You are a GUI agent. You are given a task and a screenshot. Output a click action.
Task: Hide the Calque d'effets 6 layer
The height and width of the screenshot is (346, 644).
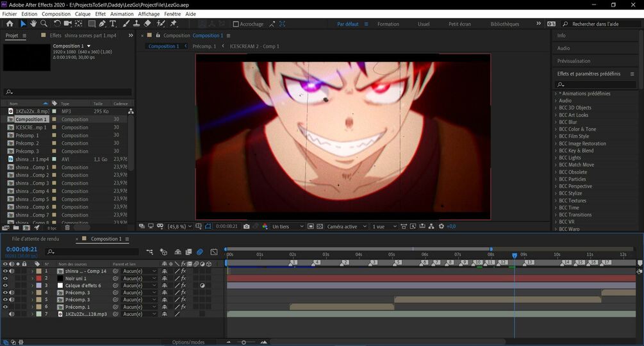pos(5,285)
